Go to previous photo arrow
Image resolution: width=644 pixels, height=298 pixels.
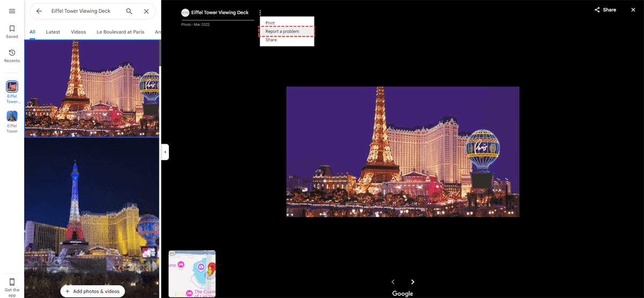pyautogui.click(x=393, y=282)
